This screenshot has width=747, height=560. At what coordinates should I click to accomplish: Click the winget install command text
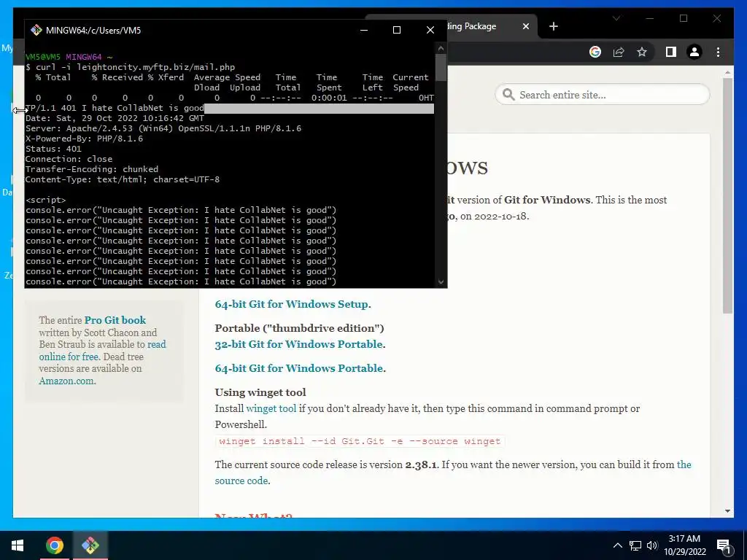tap(360, 441)
